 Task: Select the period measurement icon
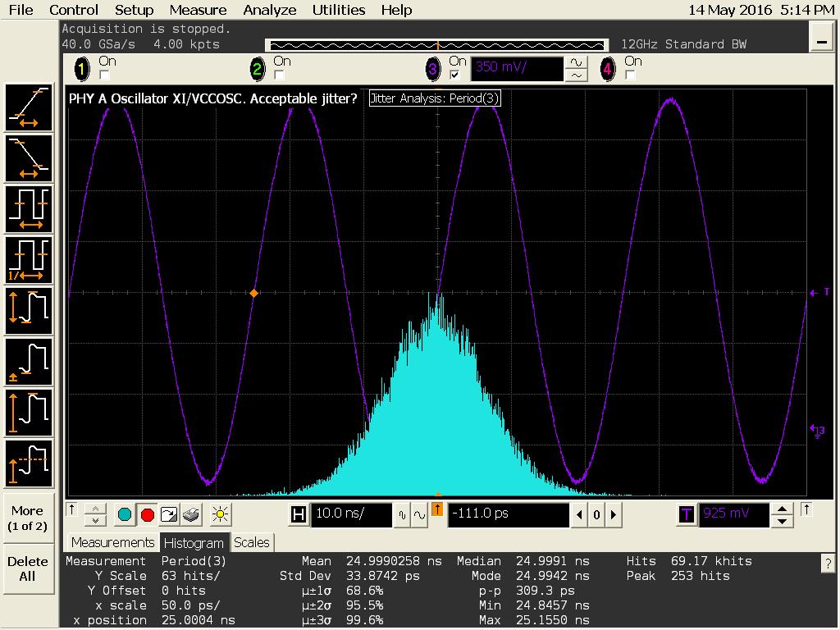29,209
